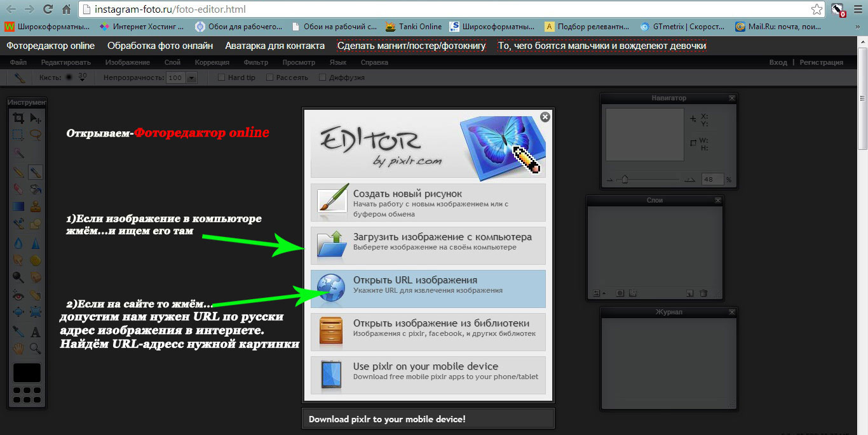This screenshot has width=868, height=435.
Task: Open the Файл menu
Action: click(x=18, y=62)
